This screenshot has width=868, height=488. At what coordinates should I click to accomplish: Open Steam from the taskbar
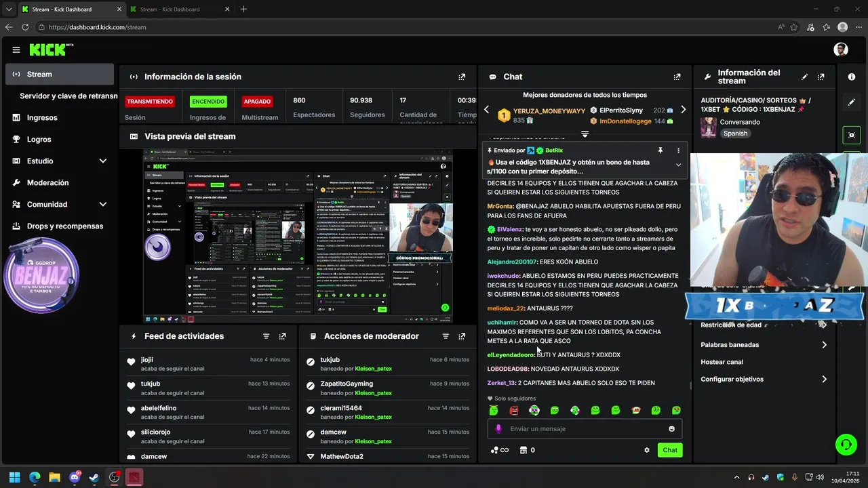click(94, 477)
